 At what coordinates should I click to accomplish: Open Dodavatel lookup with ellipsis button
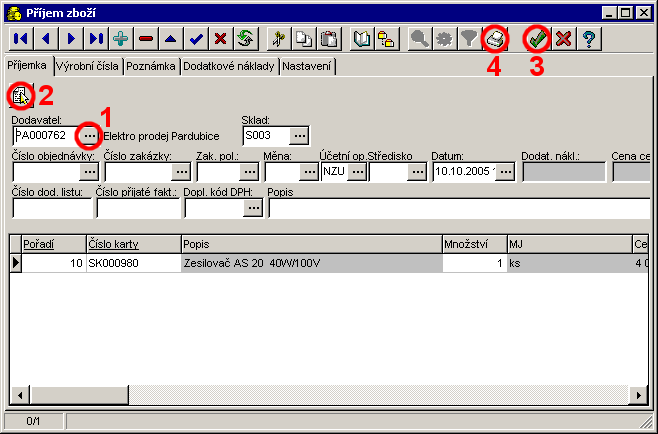point(90,135)
